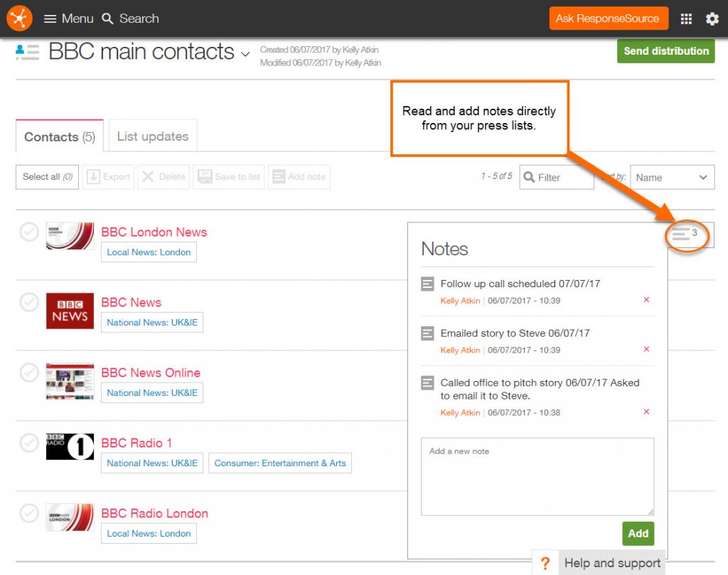Switch to the Contacts (5) tab
The height and width of the screenshot is (575, 728).
click(x=60, y=136)
